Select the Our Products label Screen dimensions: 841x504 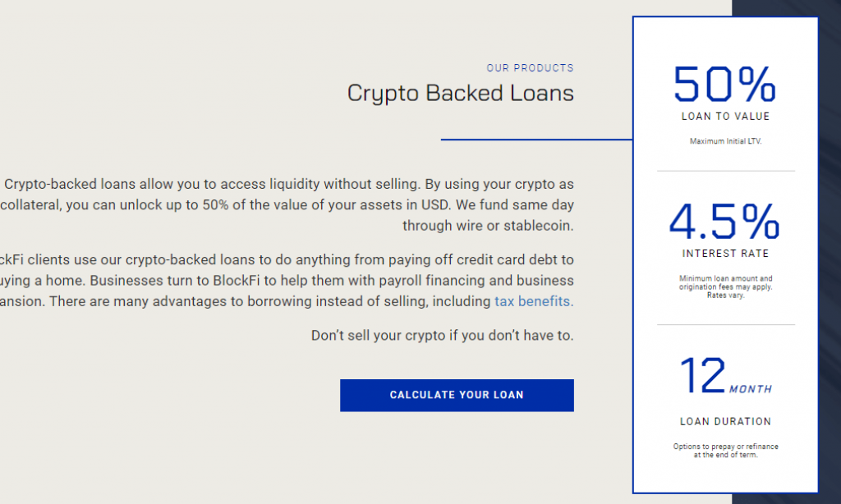pyautogui.click(x=530, y=68)
